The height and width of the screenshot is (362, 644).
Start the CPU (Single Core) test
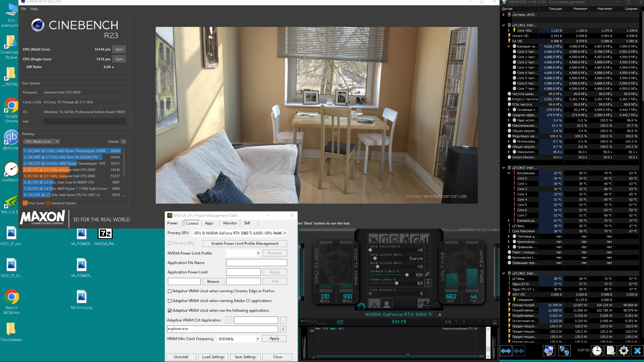[119, 59]
